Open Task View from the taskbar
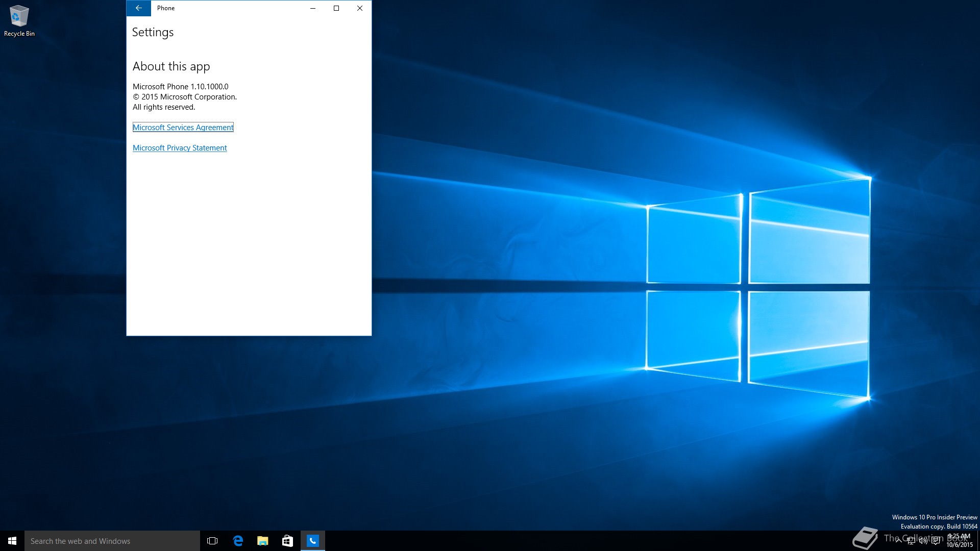980x551 pixels. coord(212,541)
